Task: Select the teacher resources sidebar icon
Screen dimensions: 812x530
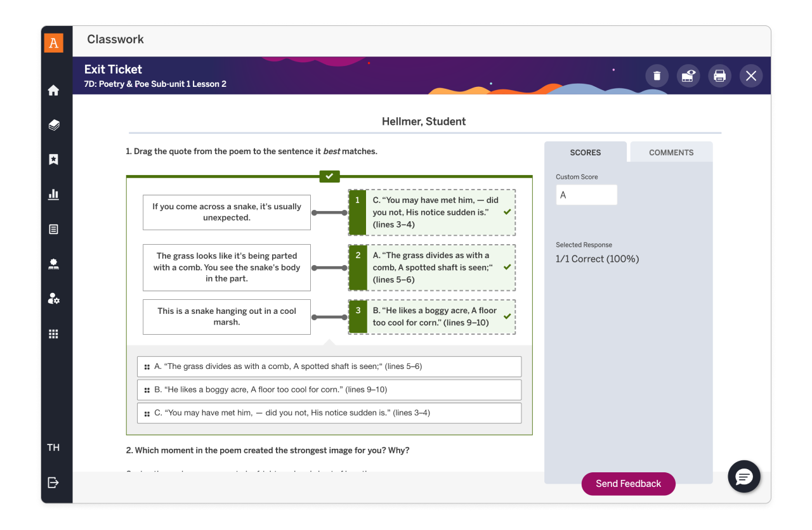Action: 54,264
